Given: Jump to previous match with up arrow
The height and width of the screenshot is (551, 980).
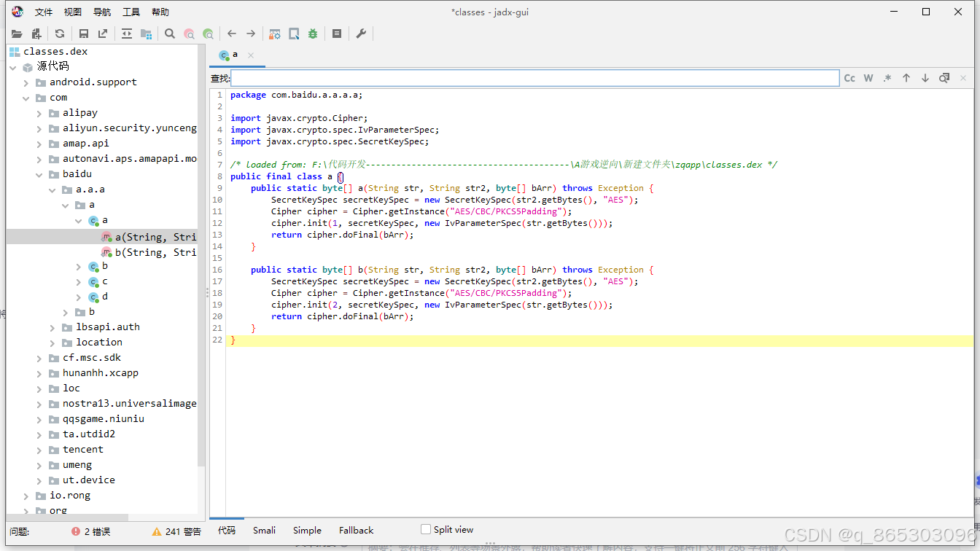Looking at the screenshot, I should [906, 78].
